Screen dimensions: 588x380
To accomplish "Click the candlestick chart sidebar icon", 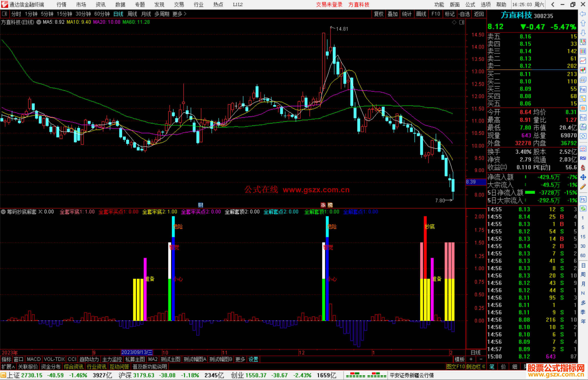I will (583, 70).
